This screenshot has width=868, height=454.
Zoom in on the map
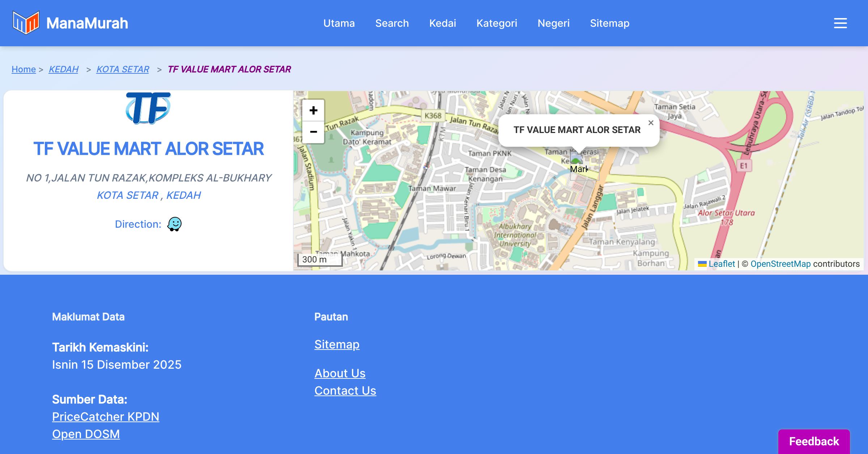(313, 111)
